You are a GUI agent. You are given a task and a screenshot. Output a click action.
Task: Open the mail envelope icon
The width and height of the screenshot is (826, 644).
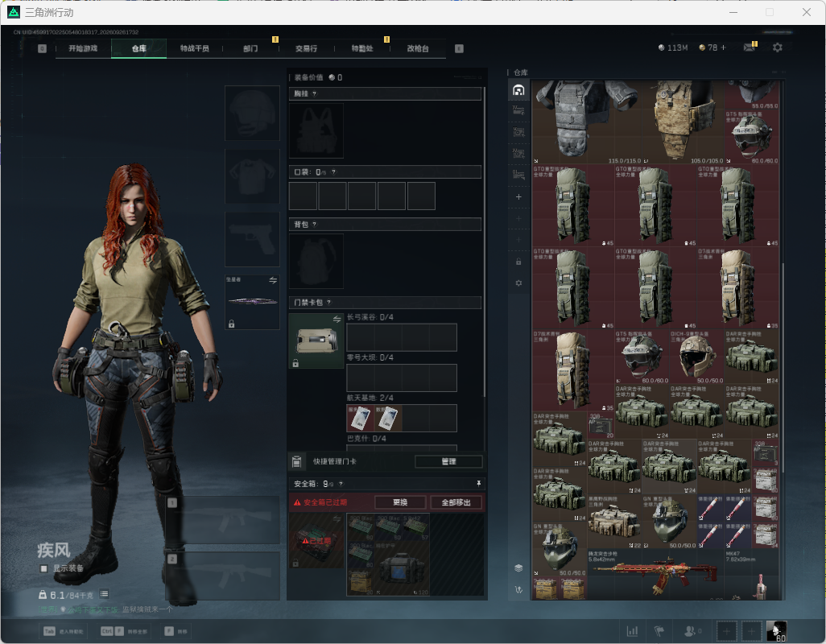click(x=749, y=47)
